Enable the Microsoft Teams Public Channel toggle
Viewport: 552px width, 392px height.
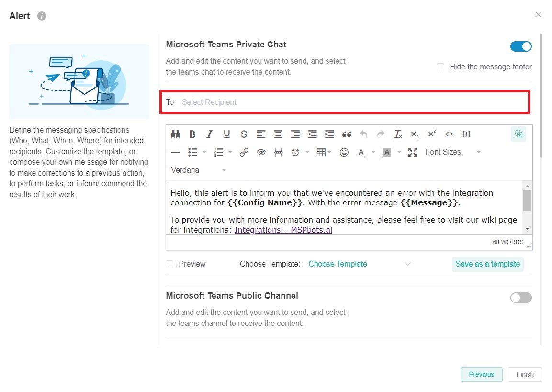(521, 298)
